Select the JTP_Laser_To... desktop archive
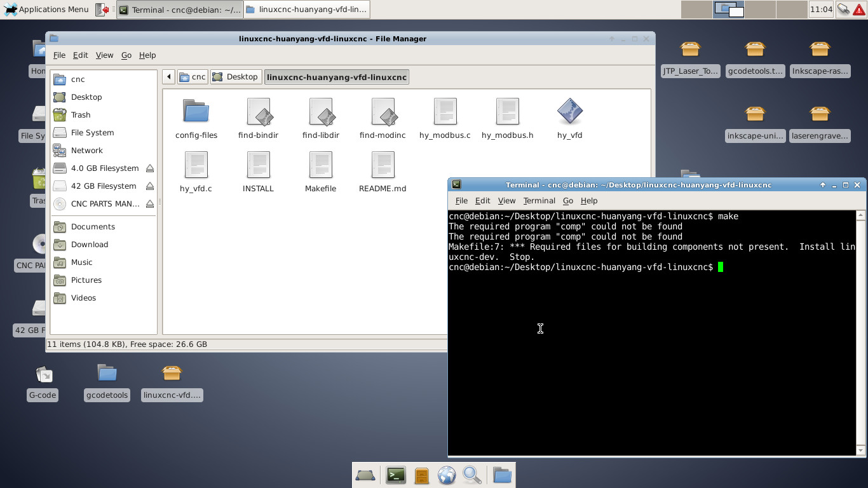Viewport: 868px width, 488px height. (691, 58)
